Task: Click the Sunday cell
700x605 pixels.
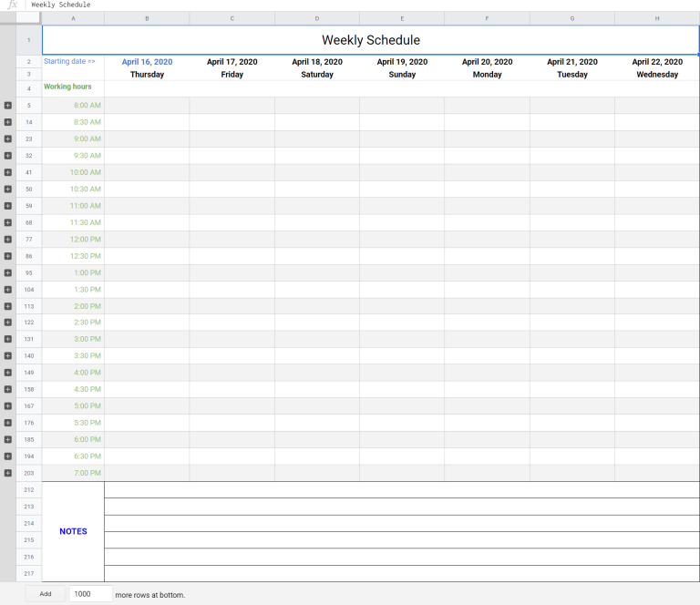Action: 402,75
